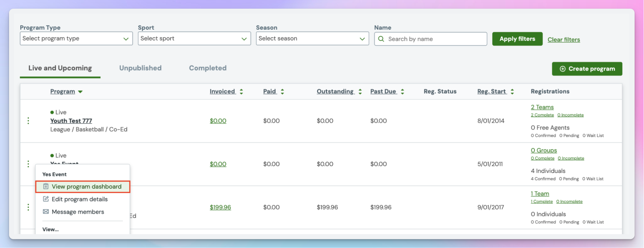Click the magnifier icon in the Name search
This screenshot has width=644, height=248.
[381, 39]
